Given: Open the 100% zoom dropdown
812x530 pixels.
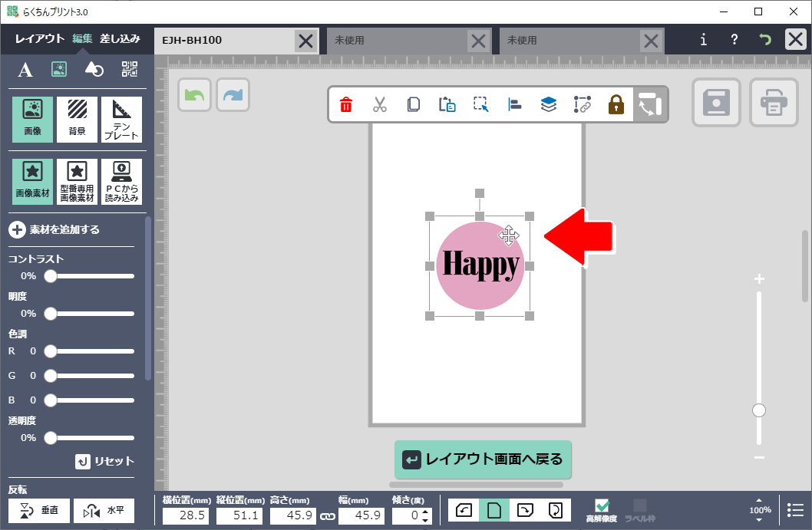Looking at the screenshot, I should 760,510.
